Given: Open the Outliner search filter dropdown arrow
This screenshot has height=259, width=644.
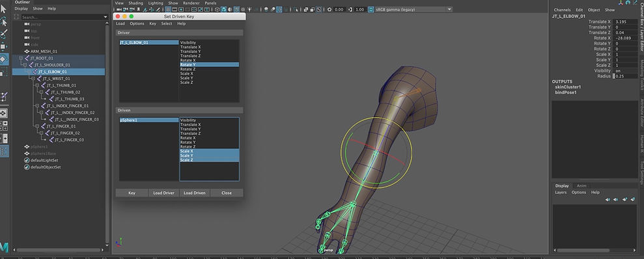Looking at the screenshot, I should (106, 17).
